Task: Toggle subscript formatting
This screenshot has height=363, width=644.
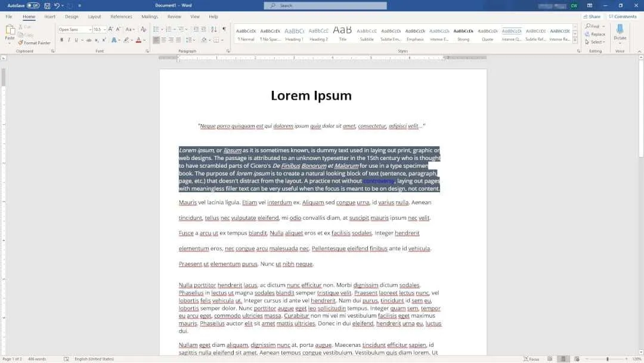Action: pos(97,40)
